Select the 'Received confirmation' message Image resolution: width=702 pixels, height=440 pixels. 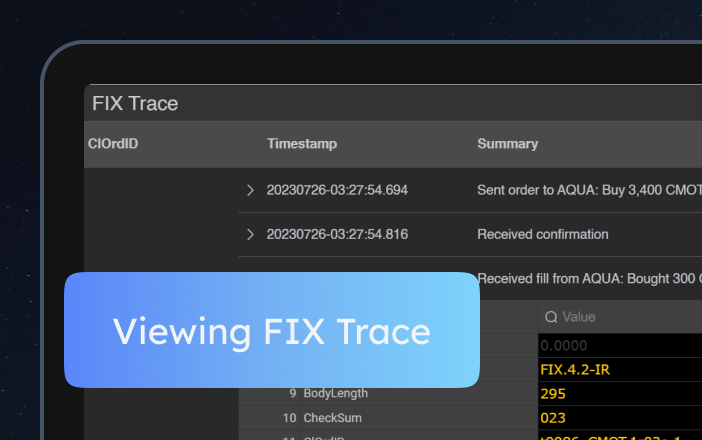coord(542,234)
